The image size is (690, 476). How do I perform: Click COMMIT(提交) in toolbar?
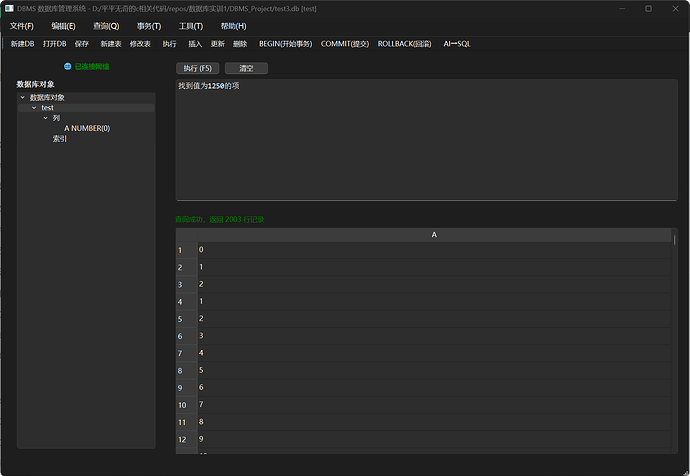[x=345, y=44]
